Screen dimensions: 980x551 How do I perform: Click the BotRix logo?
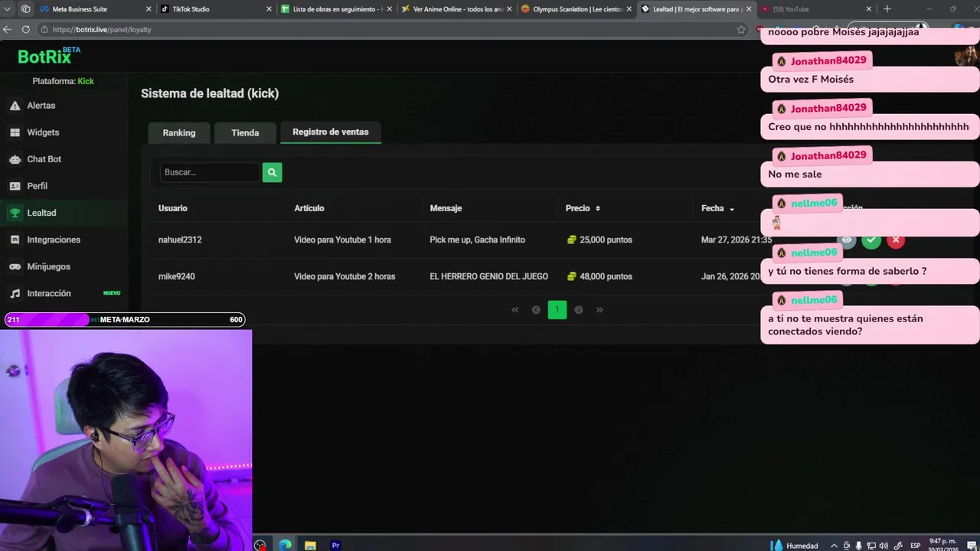(48, 56)
